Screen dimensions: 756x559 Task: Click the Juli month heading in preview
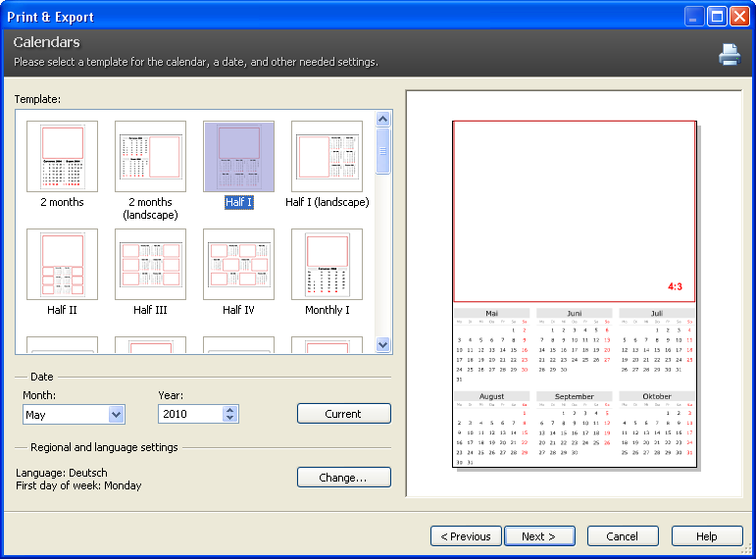[657, 314]
